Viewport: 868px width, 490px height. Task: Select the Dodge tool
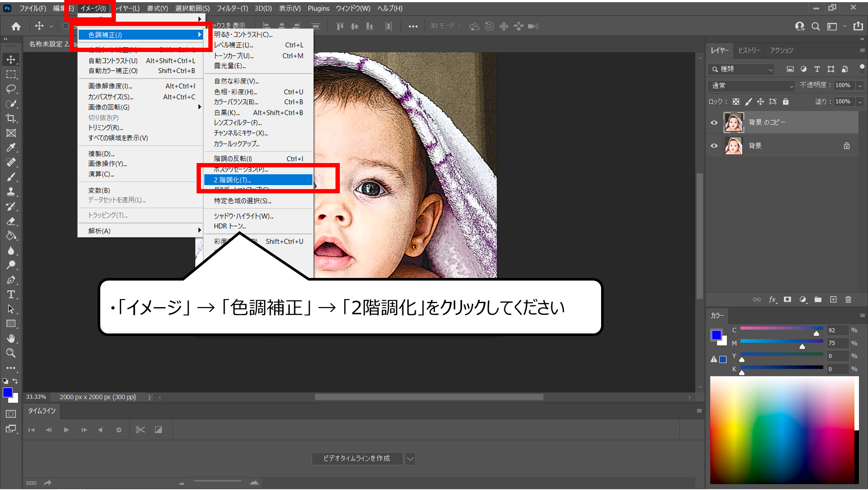11,265
